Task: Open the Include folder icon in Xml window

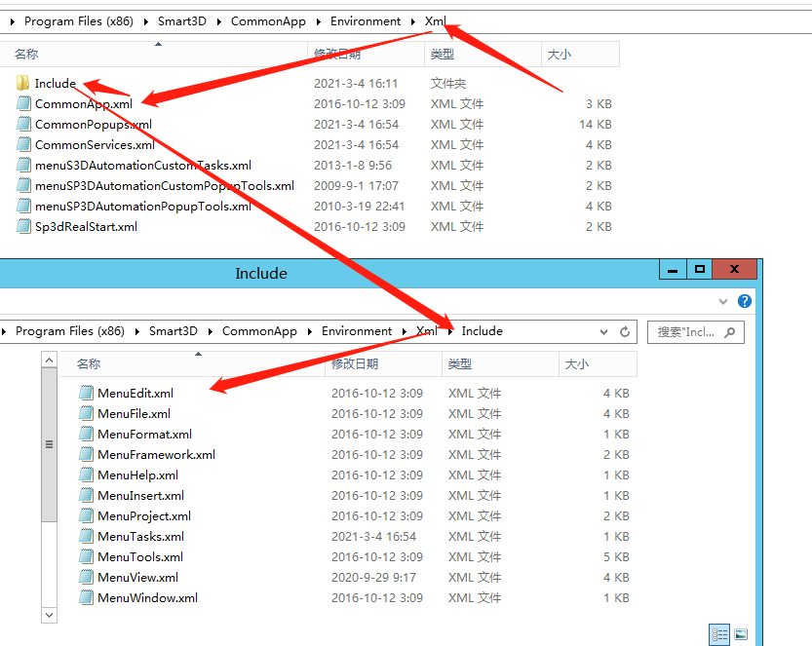Action: (22, 83)
